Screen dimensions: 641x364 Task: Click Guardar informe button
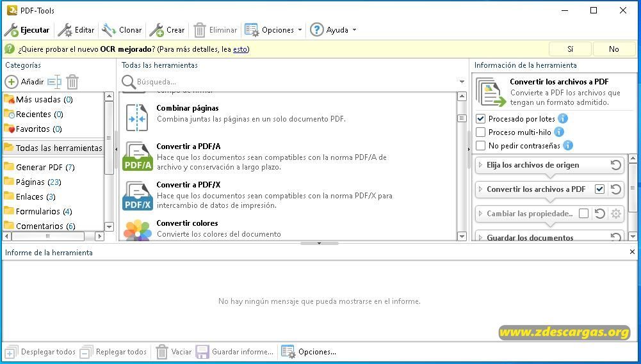pyautogui.click(x=234, y=352)
